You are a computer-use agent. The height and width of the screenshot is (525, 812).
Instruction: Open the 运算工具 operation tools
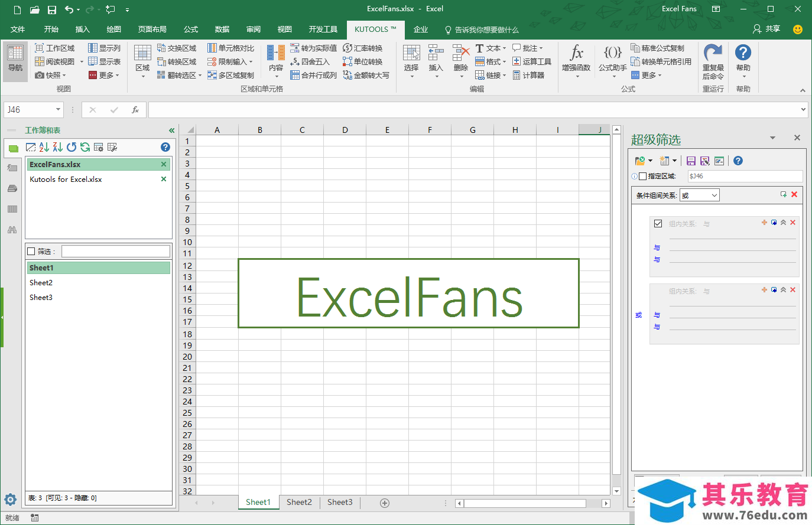531,61
